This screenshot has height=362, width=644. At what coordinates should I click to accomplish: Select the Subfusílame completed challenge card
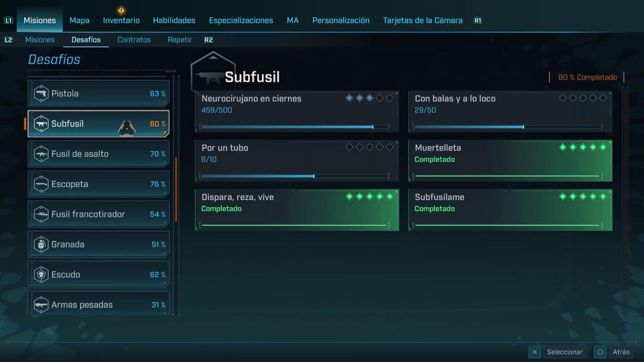click(511, 210)
